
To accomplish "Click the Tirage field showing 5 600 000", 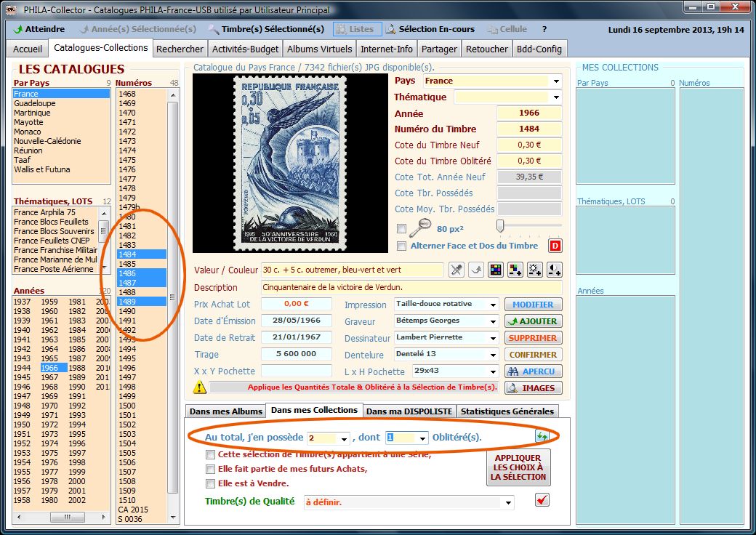I will point(297,354).
